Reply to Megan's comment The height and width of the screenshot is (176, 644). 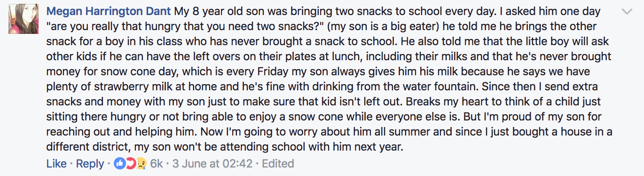90,163
